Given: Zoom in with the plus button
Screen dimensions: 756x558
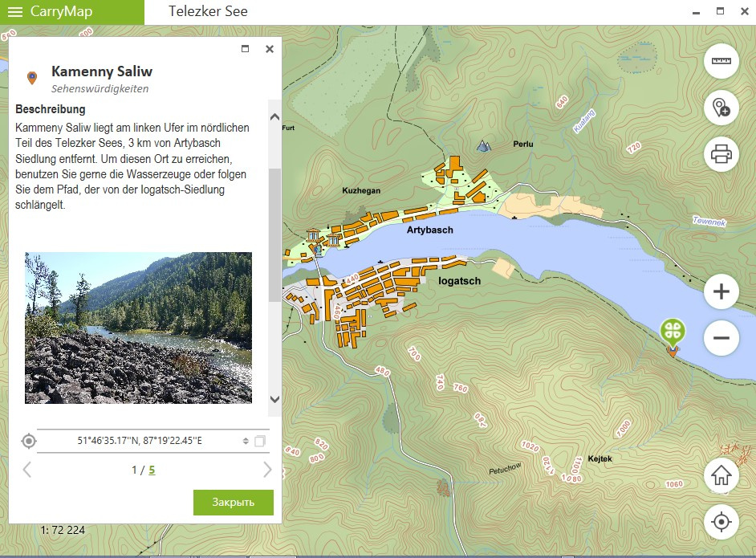Looking at the screenshot, I should click(721, 292).
